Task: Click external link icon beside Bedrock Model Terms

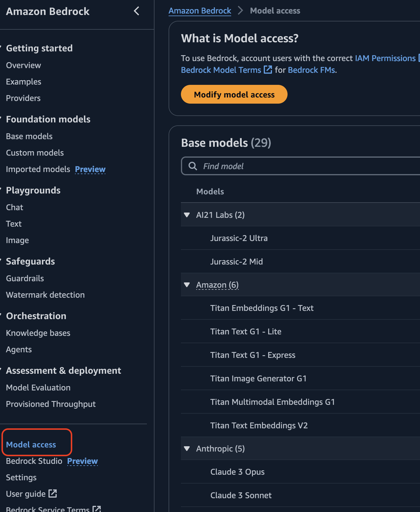Action: point(268,70)
